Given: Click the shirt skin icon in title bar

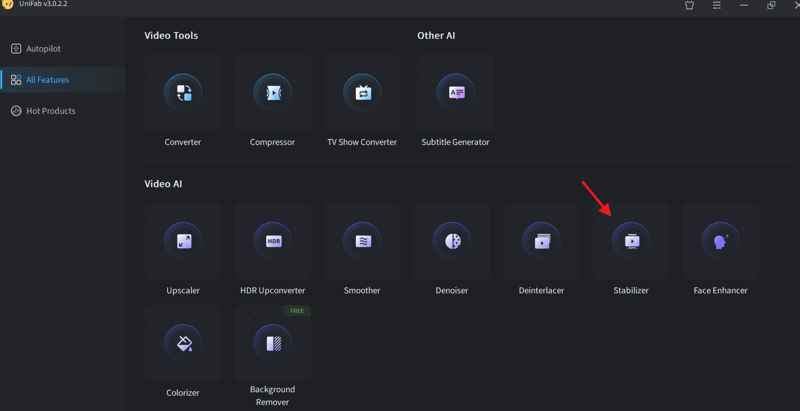Looking at the screenshot, I should coord(689,6).
